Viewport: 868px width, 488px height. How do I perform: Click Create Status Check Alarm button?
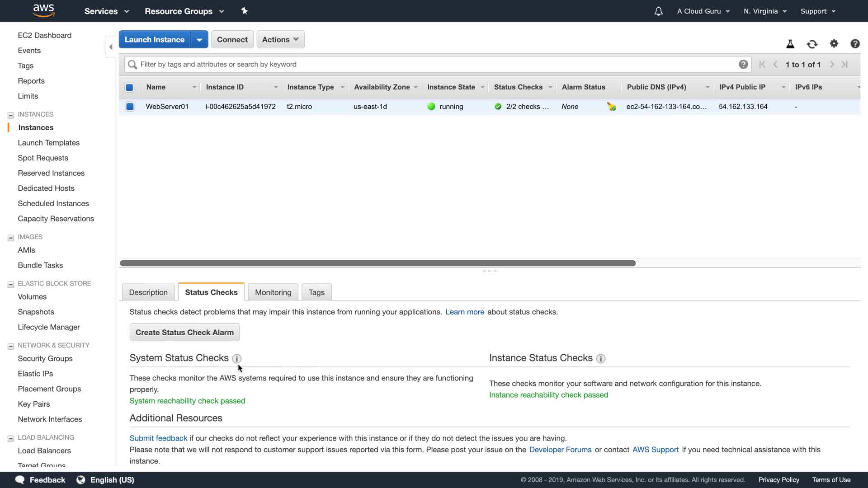click(x=184, y=333)
